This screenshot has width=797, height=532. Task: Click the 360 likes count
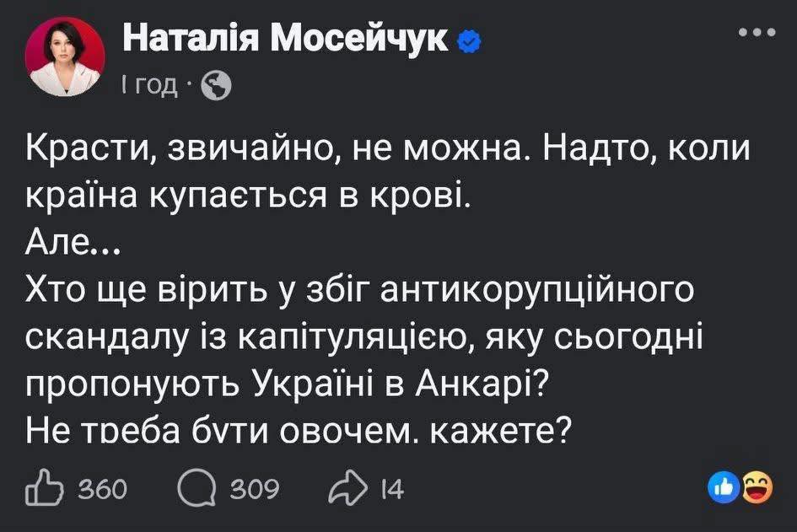click(x=100, y=490)
